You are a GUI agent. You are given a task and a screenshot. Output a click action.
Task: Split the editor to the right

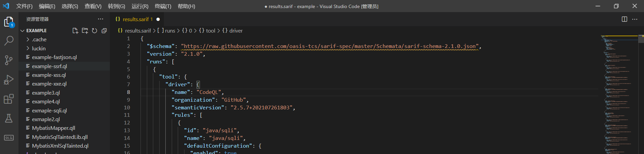click(625, 19)
